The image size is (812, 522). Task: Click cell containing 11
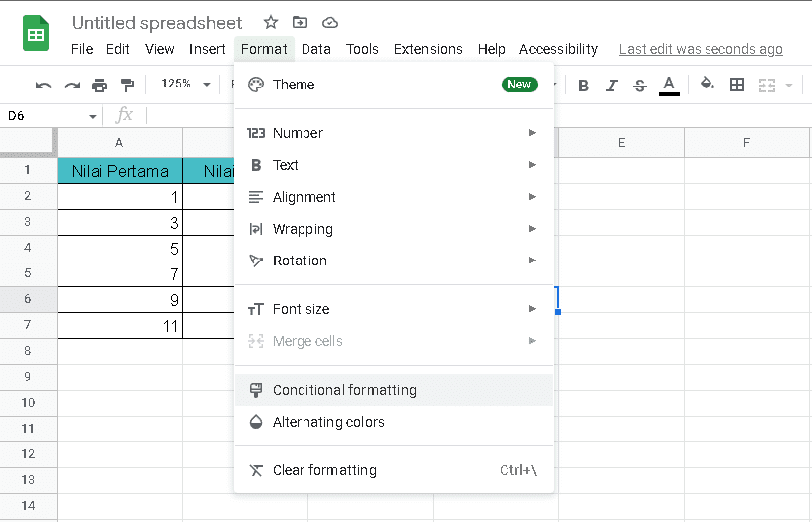pyautogui.click(x=119, y=325)
